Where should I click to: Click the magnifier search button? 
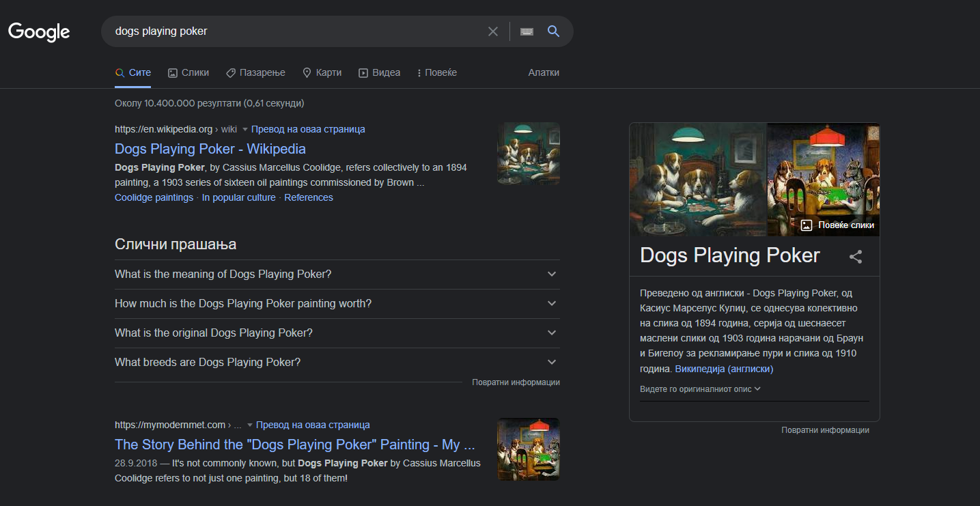553,31
